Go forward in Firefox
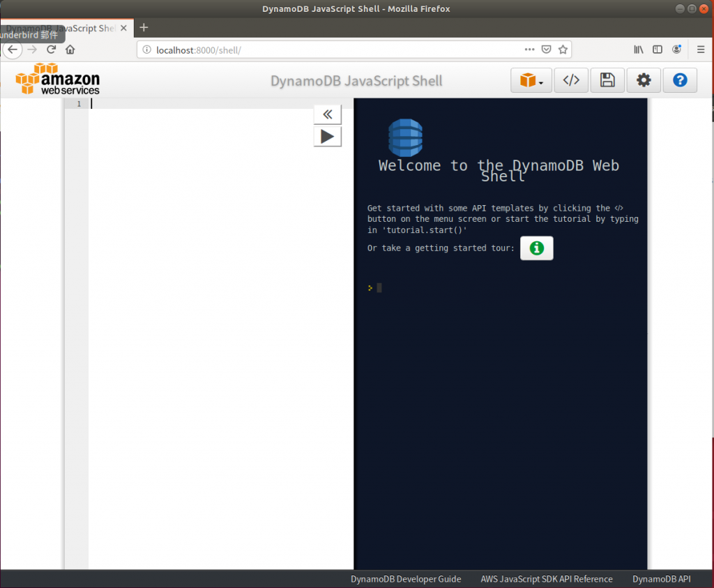 (32, 50)
